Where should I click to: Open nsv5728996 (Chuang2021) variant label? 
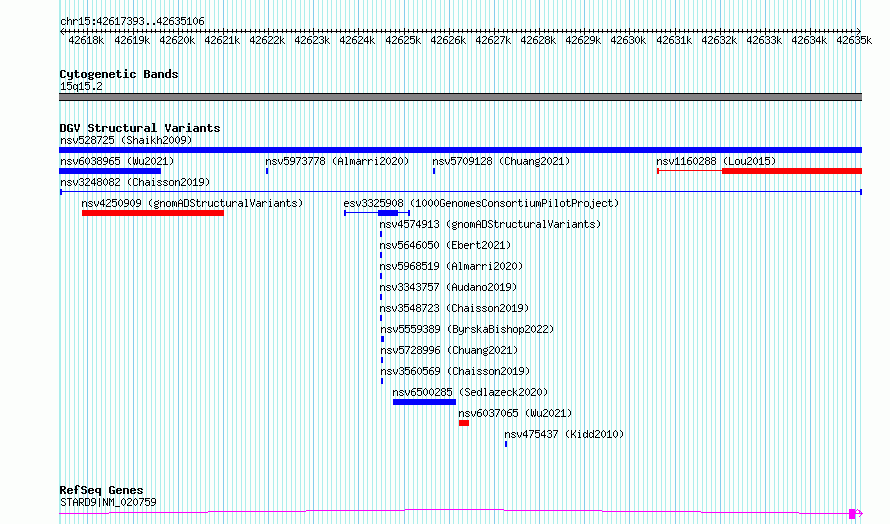coord(449,350)
